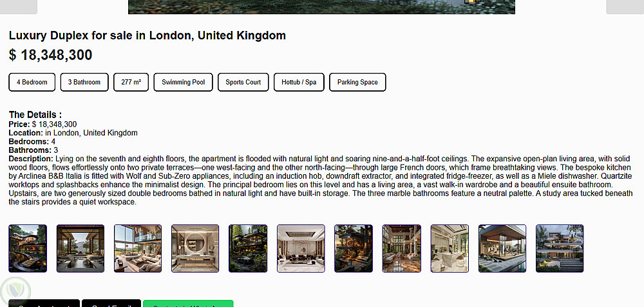Open the sixth thumbnail showing the white lounge
644x307 pixels.
[301, 248]
